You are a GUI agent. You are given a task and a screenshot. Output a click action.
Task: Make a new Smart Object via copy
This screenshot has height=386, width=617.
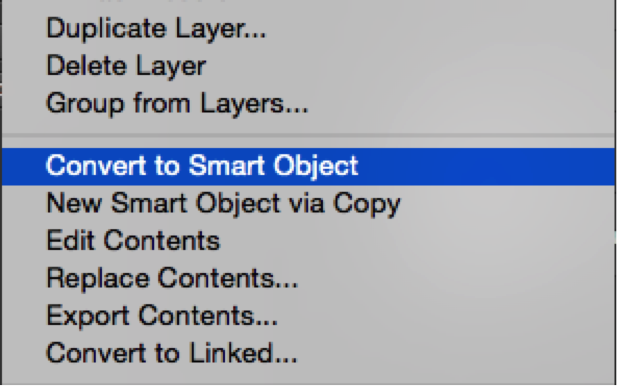[308, 204]
